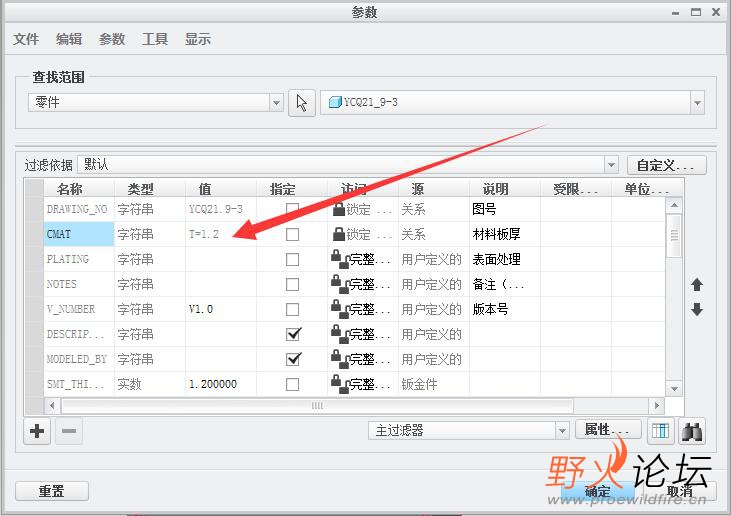Click the 1.200000 value cell
The height and width of the screenshot is (516, 731).
(221, 384)
